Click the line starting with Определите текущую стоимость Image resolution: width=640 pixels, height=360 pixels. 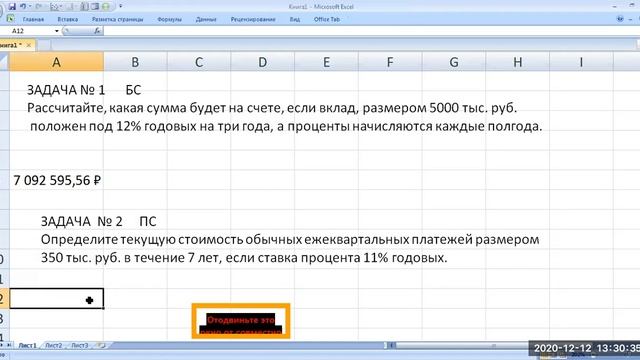[290, 240]
